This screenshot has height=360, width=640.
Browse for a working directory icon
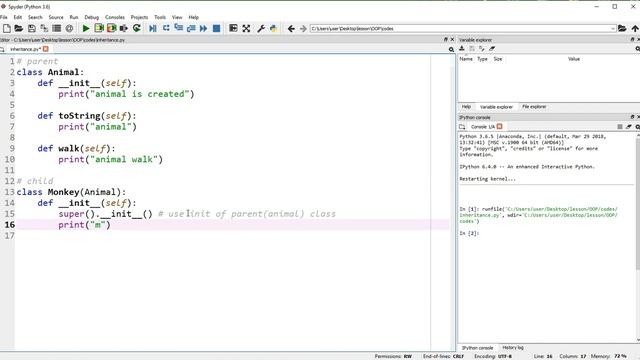[x=622, y=28]
